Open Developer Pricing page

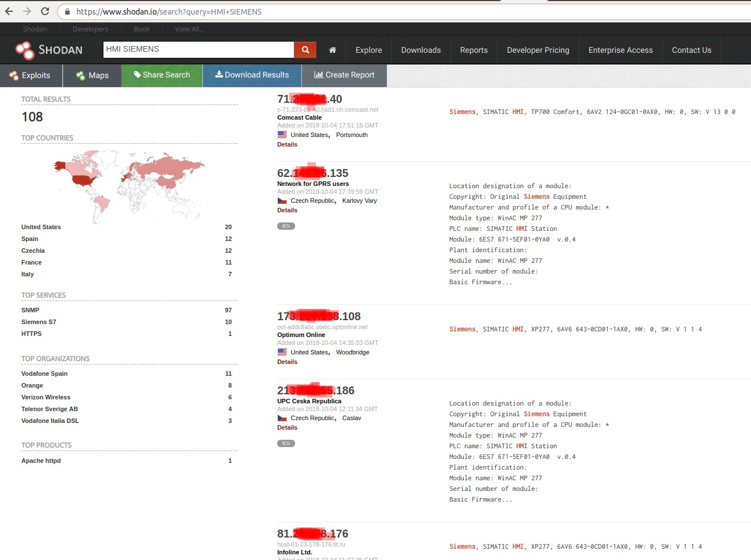click(538, 50)
